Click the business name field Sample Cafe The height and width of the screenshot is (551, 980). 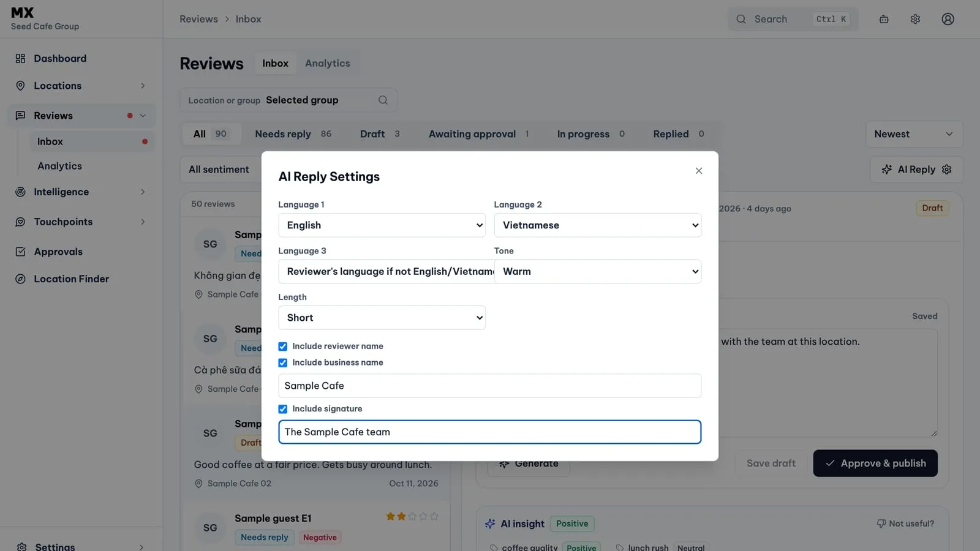click(490, 386)
